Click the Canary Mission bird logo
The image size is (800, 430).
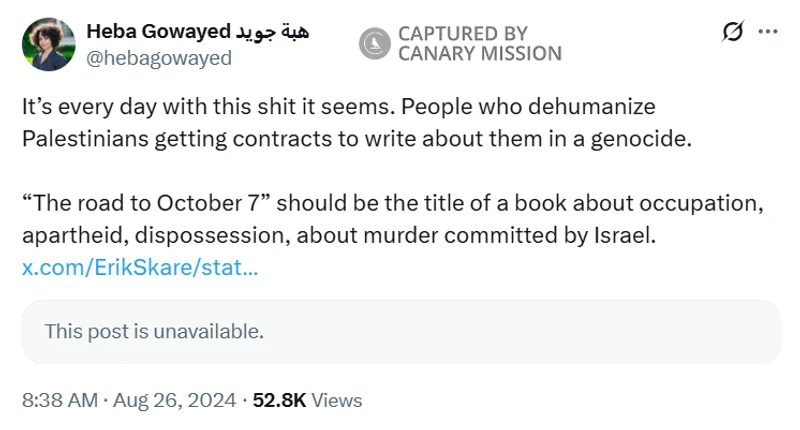[x=376, y=43]
